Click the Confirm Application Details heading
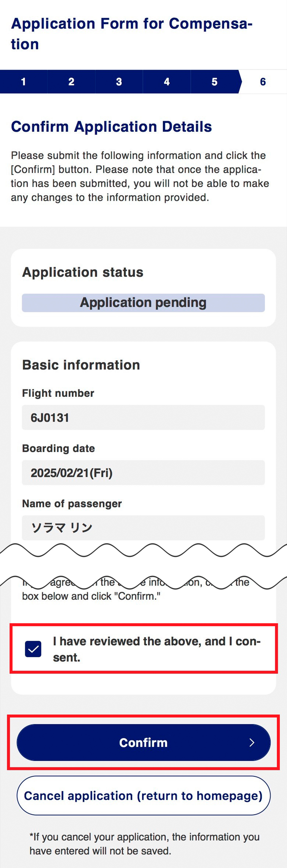Viewport: 287px width, 868px height. point(111,127)
